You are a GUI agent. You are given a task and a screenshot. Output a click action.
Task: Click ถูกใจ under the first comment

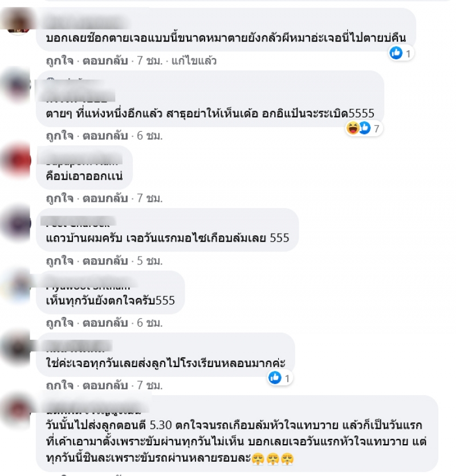point(59,61)
